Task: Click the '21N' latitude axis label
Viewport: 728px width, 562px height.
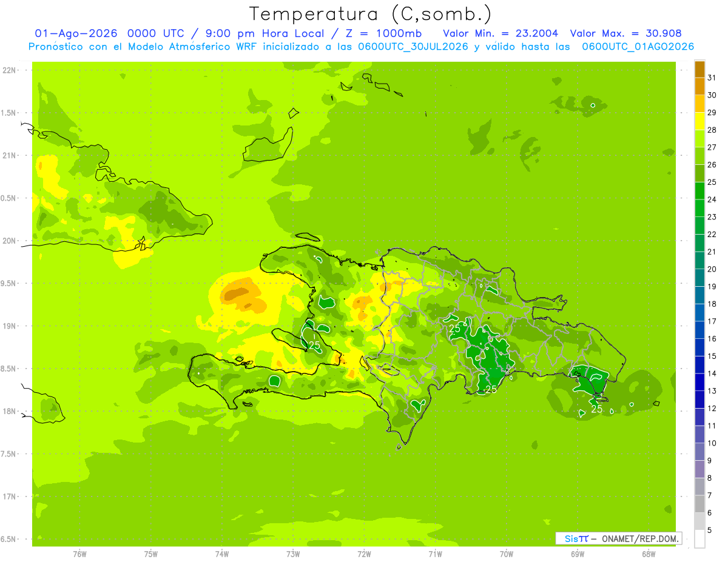Action: tap(9, 155)
